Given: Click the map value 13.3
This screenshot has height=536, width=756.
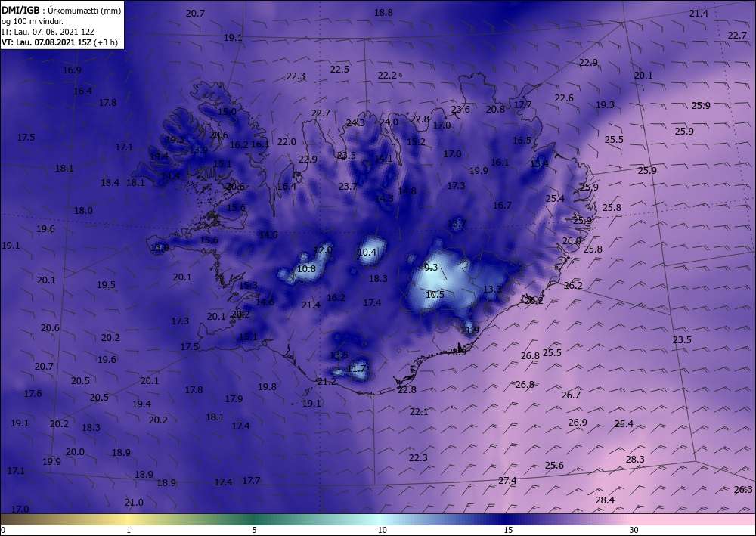Looking at the screenshot, I should 492,290.
